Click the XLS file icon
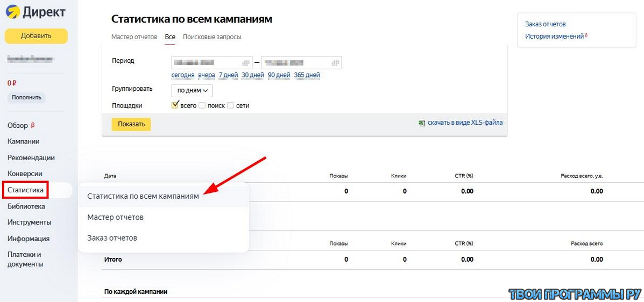Screen dimensions: 644x302 (x=421, y=123)
